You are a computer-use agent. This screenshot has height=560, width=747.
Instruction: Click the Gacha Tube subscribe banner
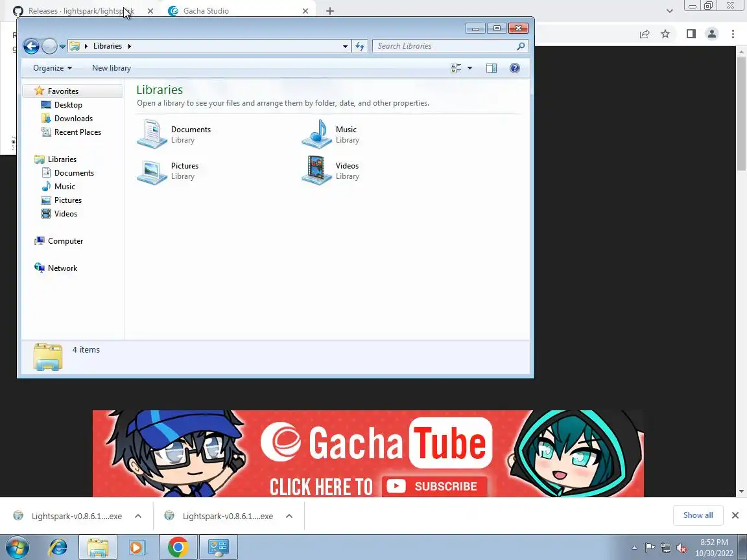368,453
